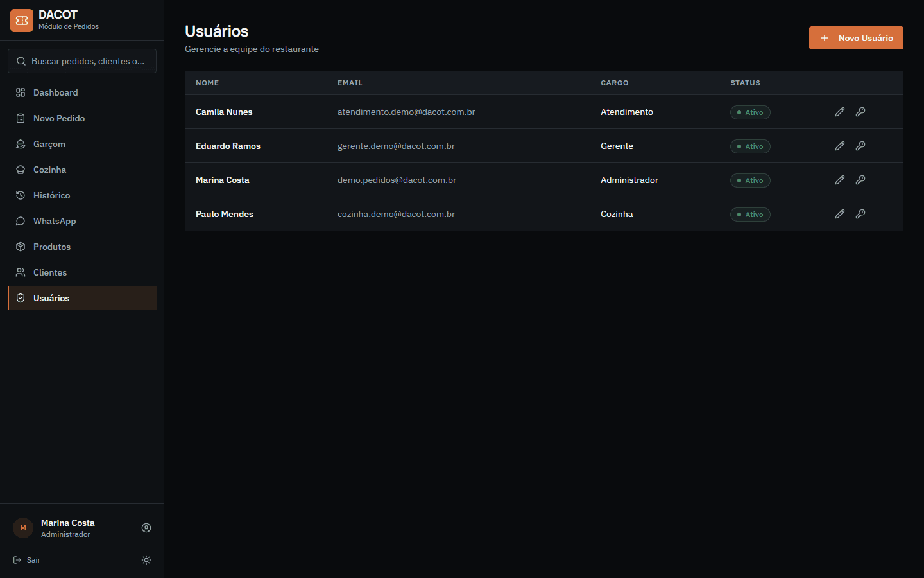This screenshot has width=924, height=578.
Task: Edit user Camila Nunes with pencil icon
Action: [x=840, y=112]
